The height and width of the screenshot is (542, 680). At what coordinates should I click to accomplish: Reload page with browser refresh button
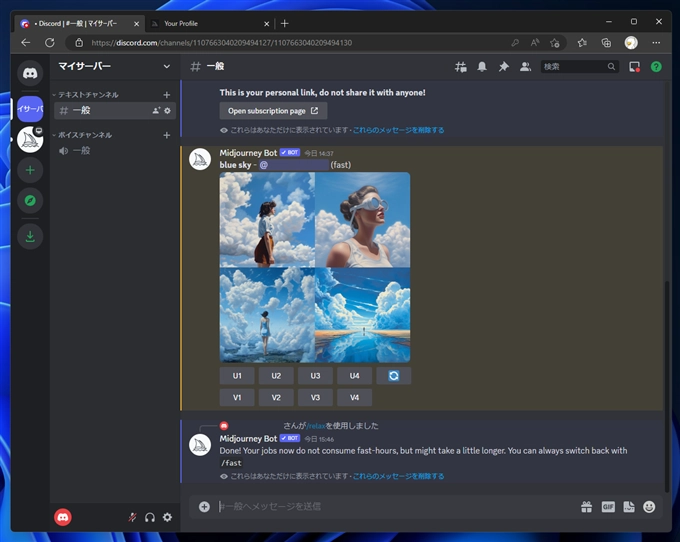tap(50, 42)
